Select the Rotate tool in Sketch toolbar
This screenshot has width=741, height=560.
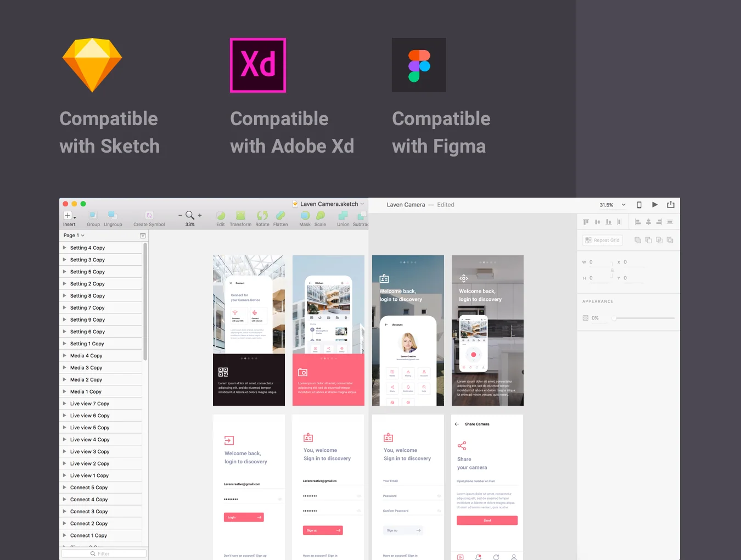pyautogui.click(x=262, y=215)
